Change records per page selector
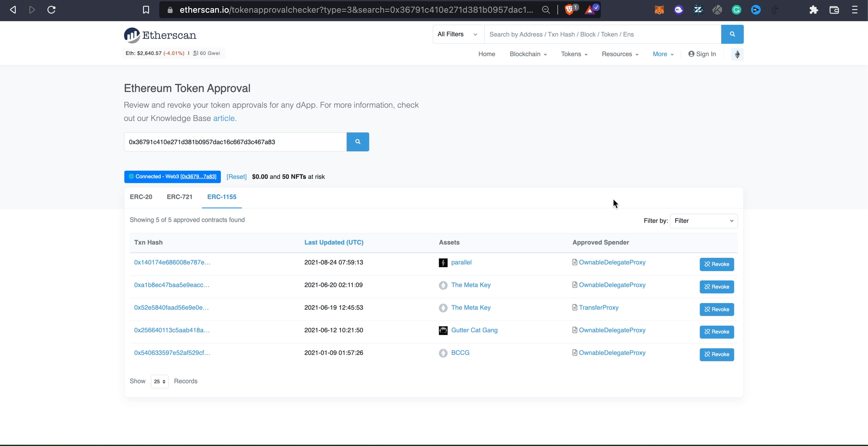The width and height of the screenshot is (868, 446). click(160, 381)
